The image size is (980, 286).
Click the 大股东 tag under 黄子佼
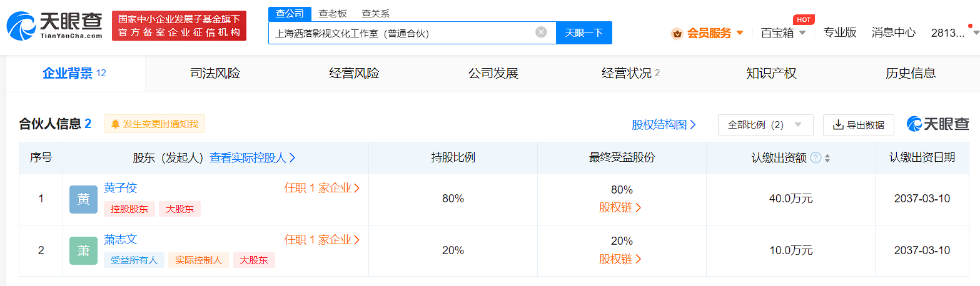click(x=179, y=209)
